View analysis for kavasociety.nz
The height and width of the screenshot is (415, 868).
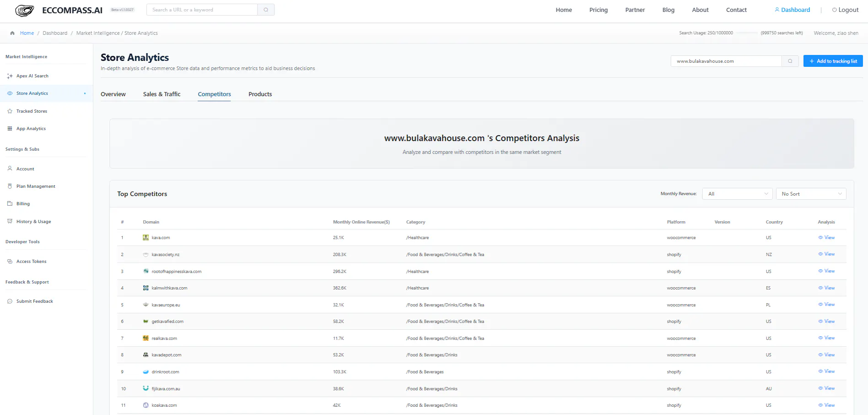point(826,254)
